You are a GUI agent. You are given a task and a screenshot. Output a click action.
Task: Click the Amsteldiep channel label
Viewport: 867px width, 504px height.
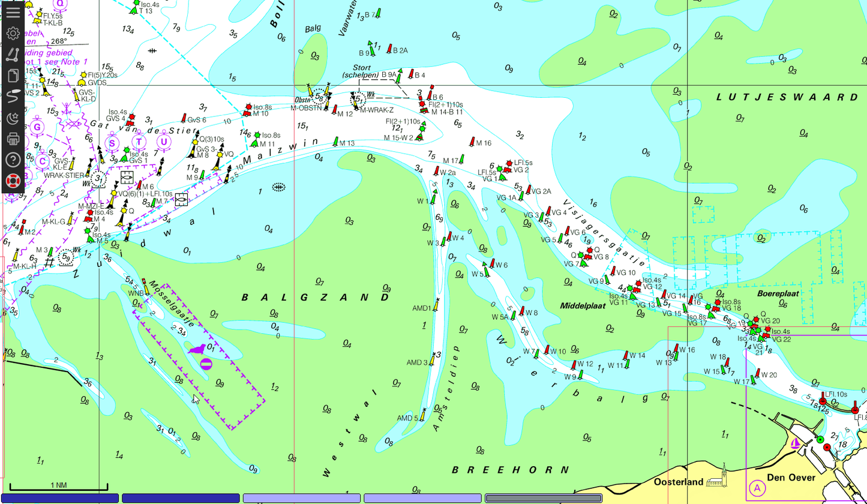[445, 388]
